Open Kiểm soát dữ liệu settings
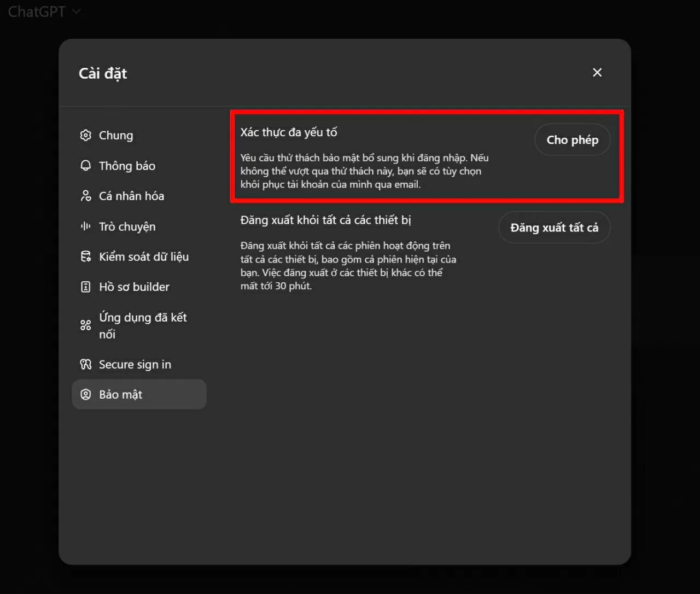Viewport: 700px width, 594px height. tap(143, 257)
